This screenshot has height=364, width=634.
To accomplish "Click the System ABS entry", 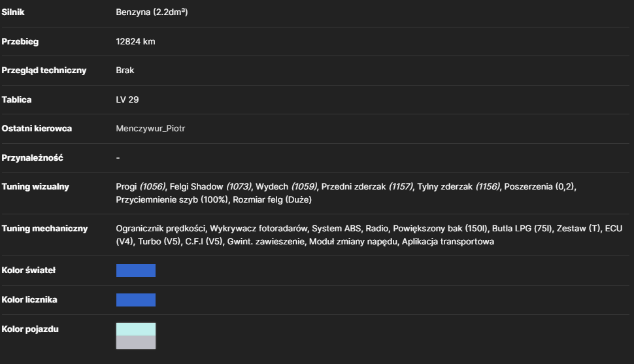I will pos(336,229).
